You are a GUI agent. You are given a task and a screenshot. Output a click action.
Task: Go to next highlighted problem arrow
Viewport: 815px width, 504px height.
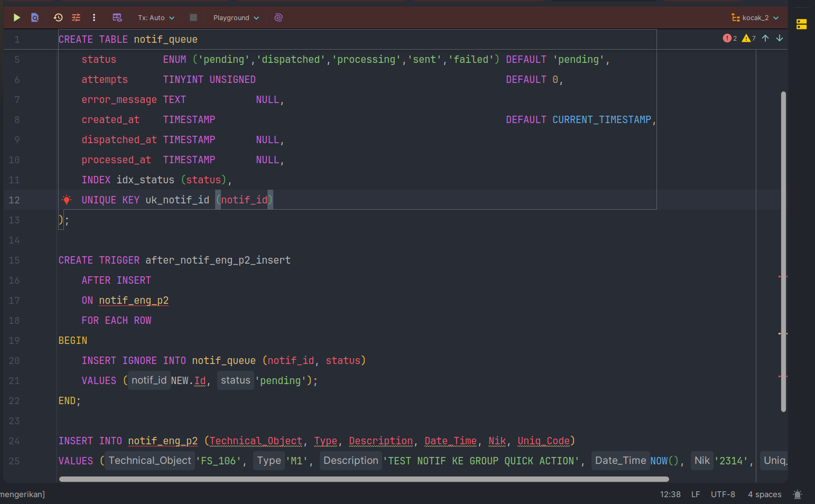780,38
